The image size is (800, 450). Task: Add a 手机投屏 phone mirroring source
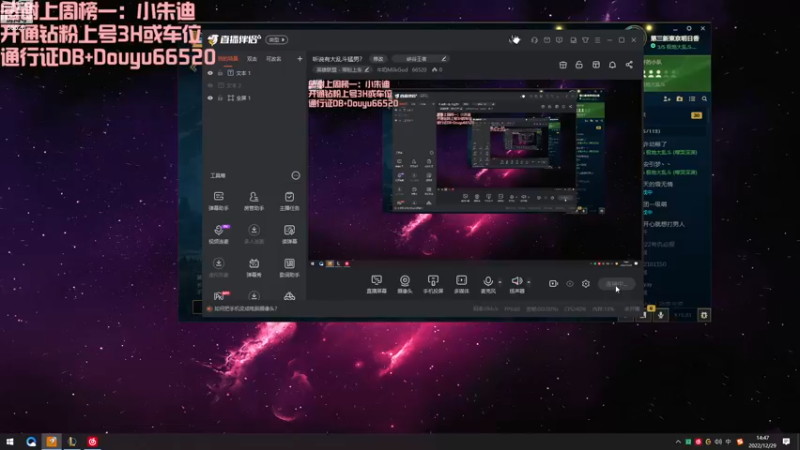coord(433,284)
